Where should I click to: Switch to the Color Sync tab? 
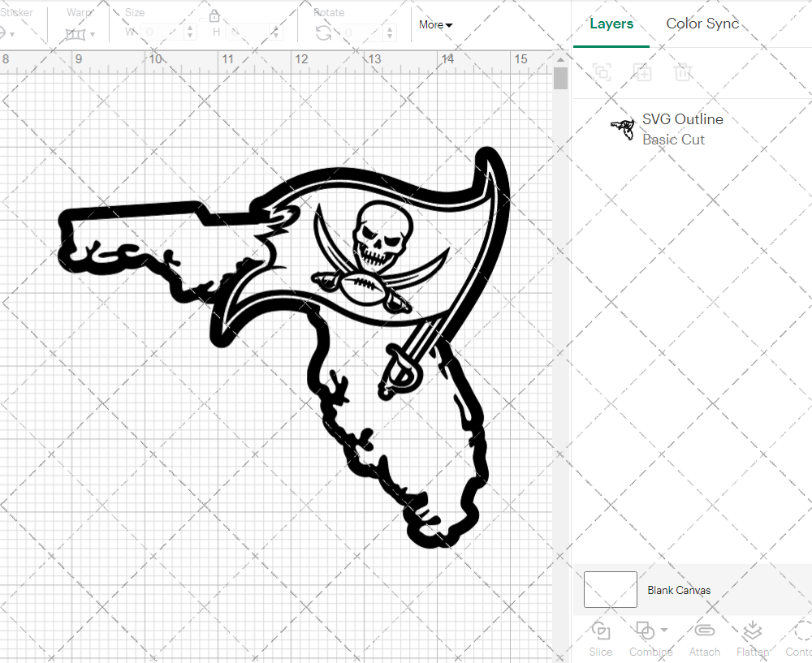click(x=702, y=24)
